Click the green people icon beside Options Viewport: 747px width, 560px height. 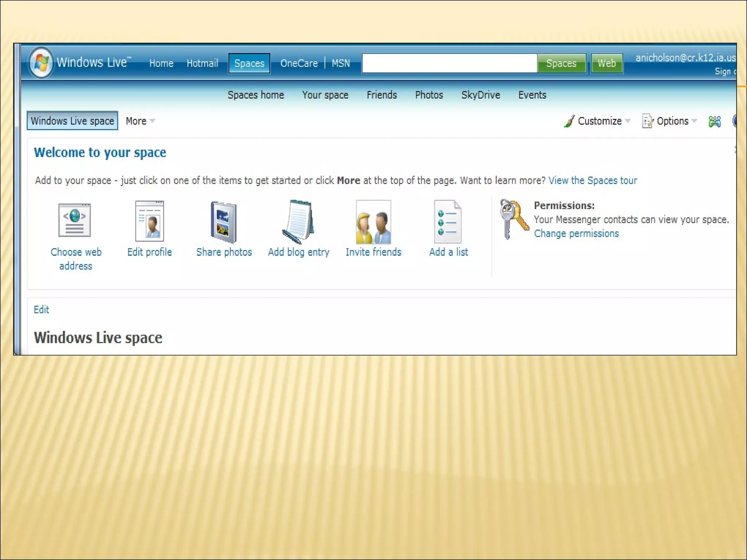pyautogui.click(x=715, y=121)
